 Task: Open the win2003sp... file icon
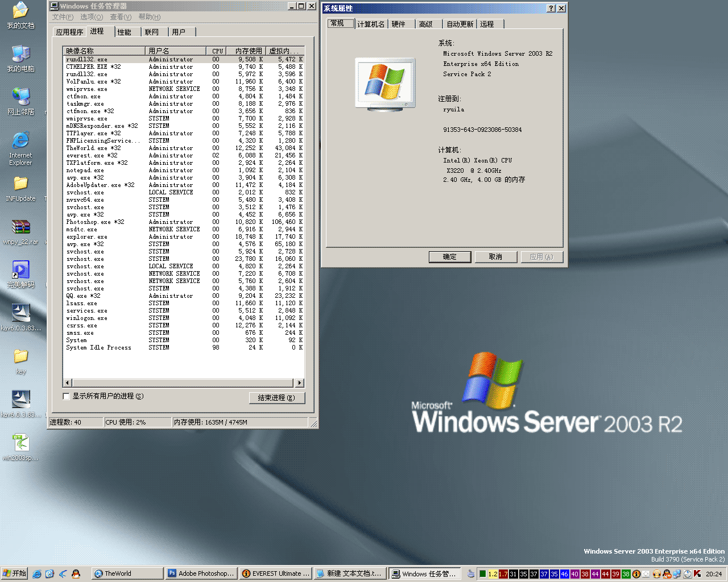[20, 447]
